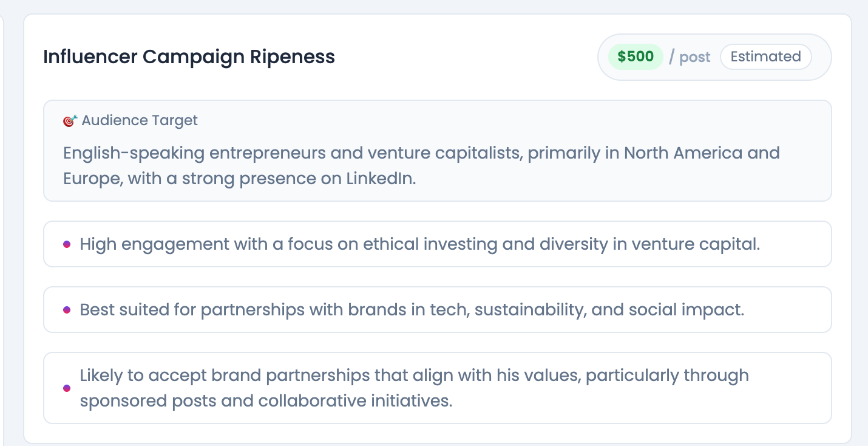The image size is (868, 446).
Task: Click the green $500 price badge
Action: (x=636, y=57)
